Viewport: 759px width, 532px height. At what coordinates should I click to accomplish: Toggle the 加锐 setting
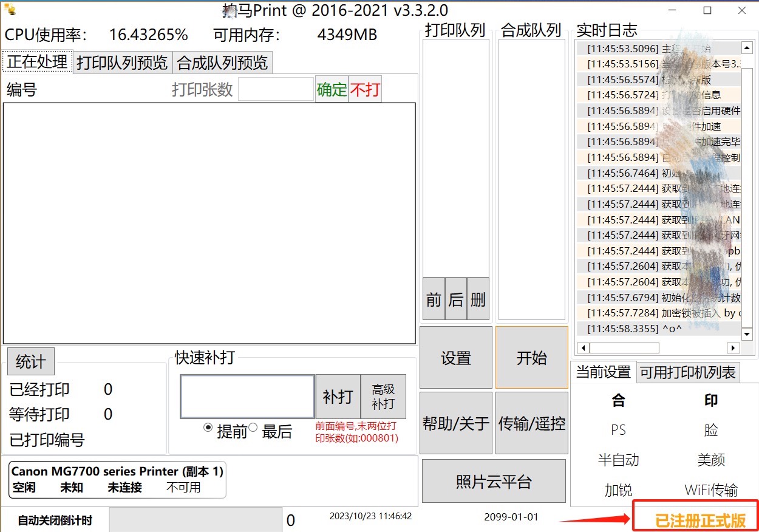coord(618,489)
